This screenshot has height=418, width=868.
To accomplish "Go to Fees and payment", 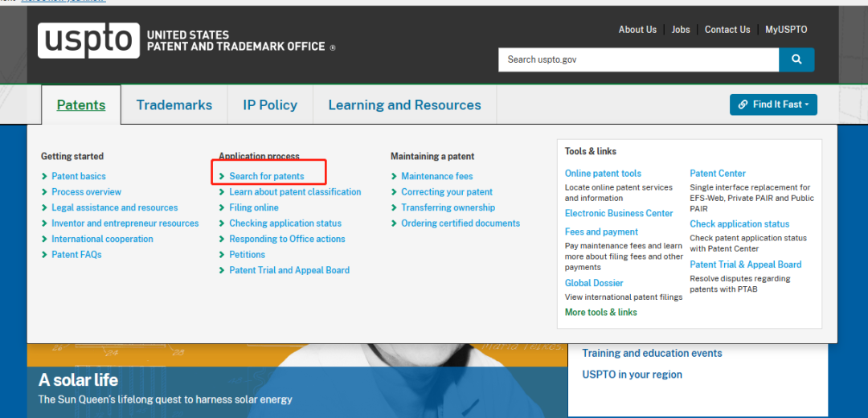I will coord(601,232).
